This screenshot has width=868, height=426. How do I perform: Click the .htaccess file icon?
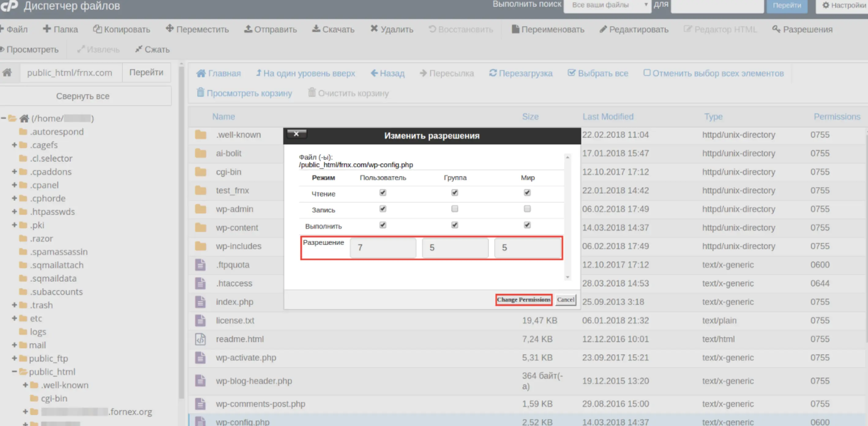tap(200, 283)
